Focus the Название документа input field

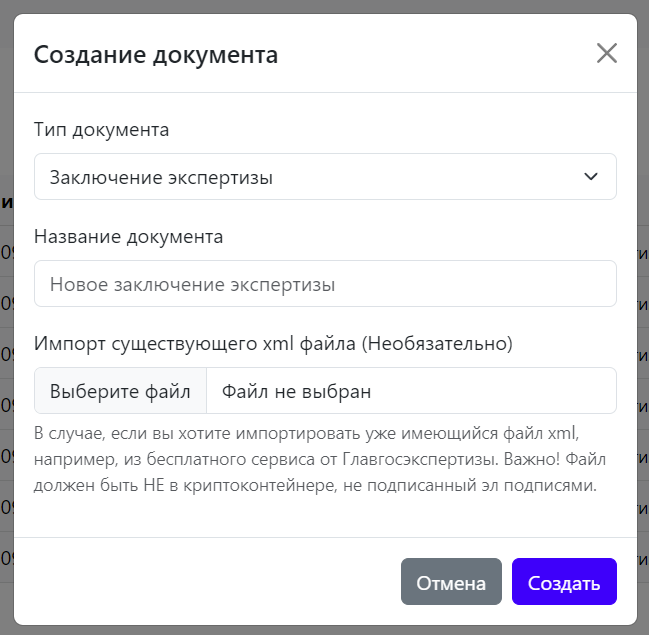click(x=324, y=284)
